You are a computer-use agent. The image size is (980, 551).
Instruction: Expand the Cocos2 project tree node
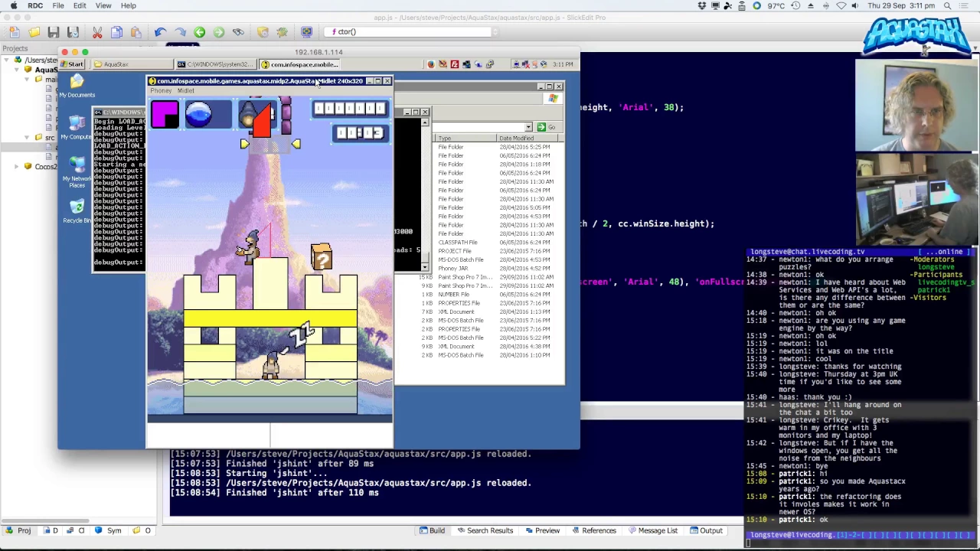[17, 166]
